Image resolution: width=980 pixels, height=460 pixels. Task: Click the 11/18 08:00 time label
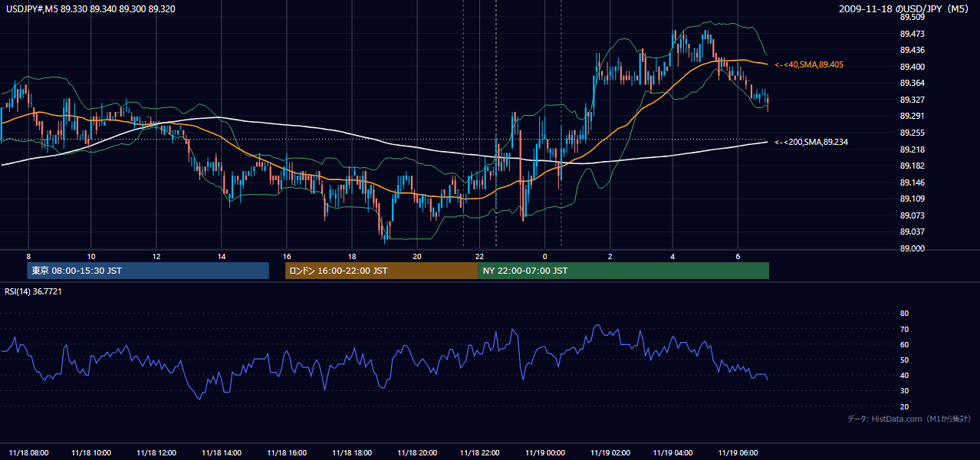28,453
